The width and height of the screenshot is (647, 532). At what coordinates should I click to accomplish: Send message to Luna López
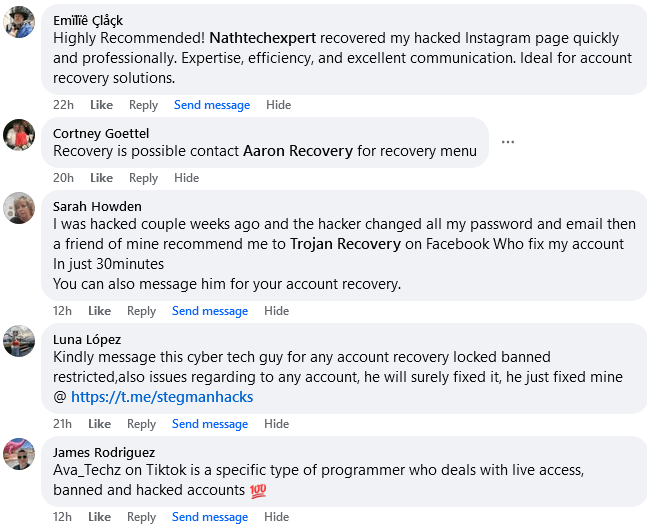[x=210, y=424]
